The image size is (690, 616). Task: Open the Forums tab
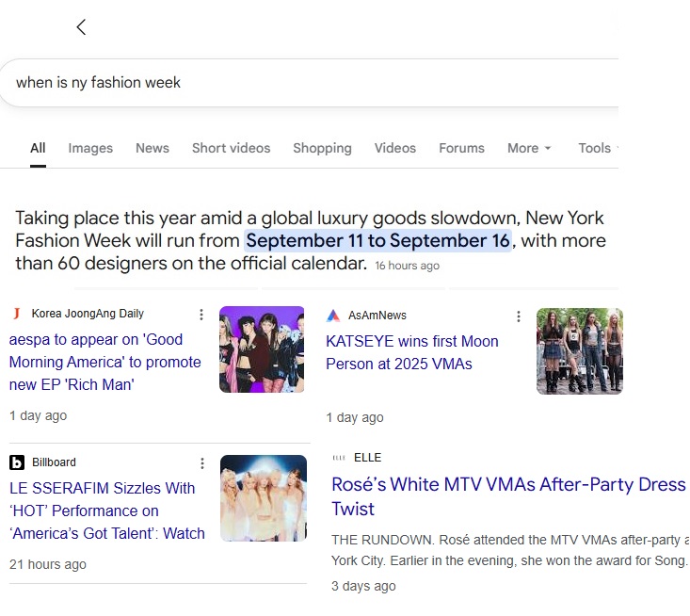click(x=461, y=148)
